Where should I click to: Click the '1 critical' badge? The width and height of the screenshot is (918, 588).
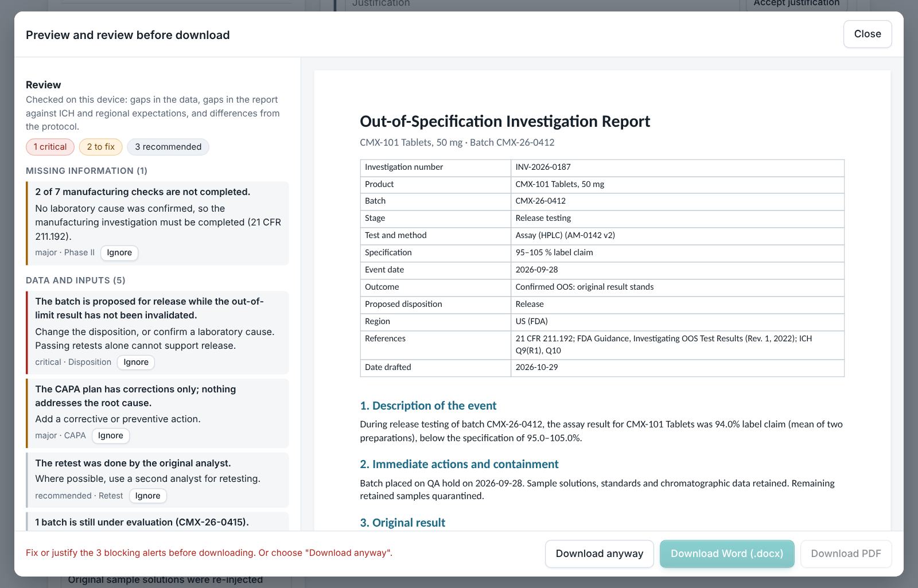click(50, 147)
